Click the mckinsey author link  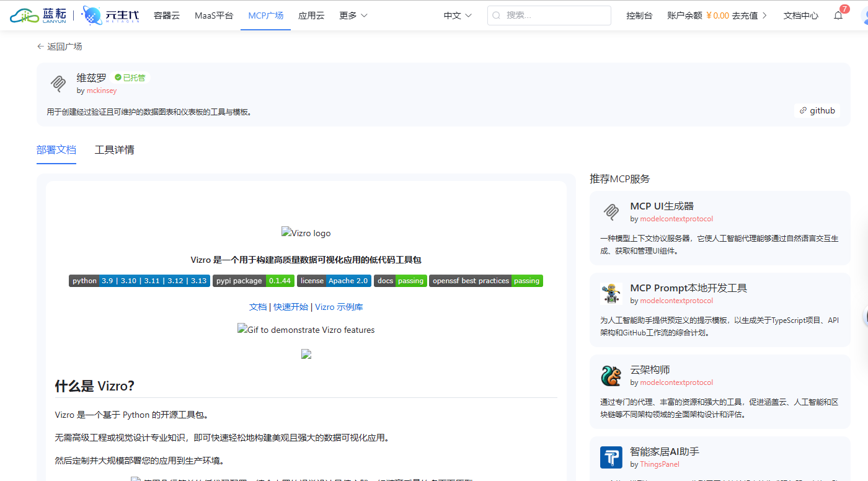coord(101,90)
